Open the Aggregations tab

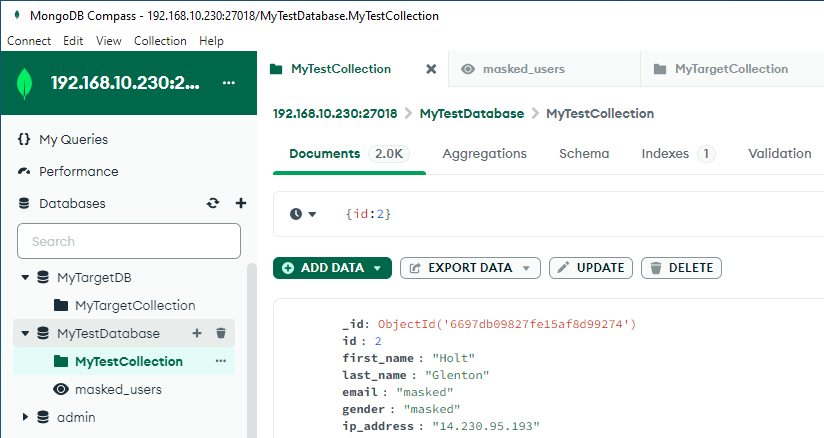point(485,154)
